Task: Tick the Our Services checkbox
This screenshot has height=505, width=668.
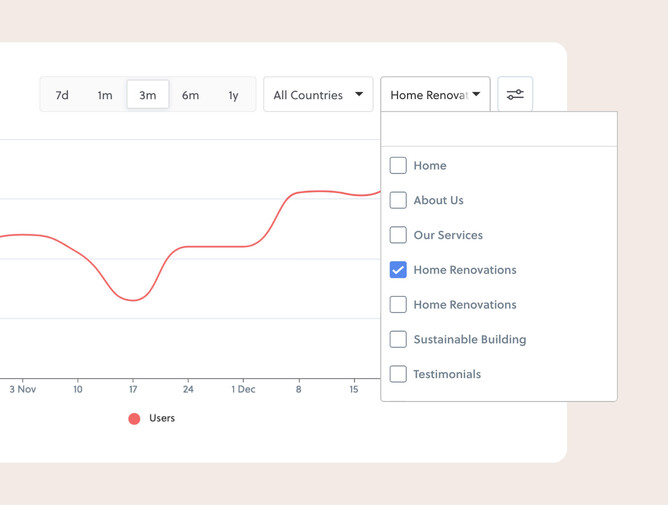Action: tap(398, 235)
